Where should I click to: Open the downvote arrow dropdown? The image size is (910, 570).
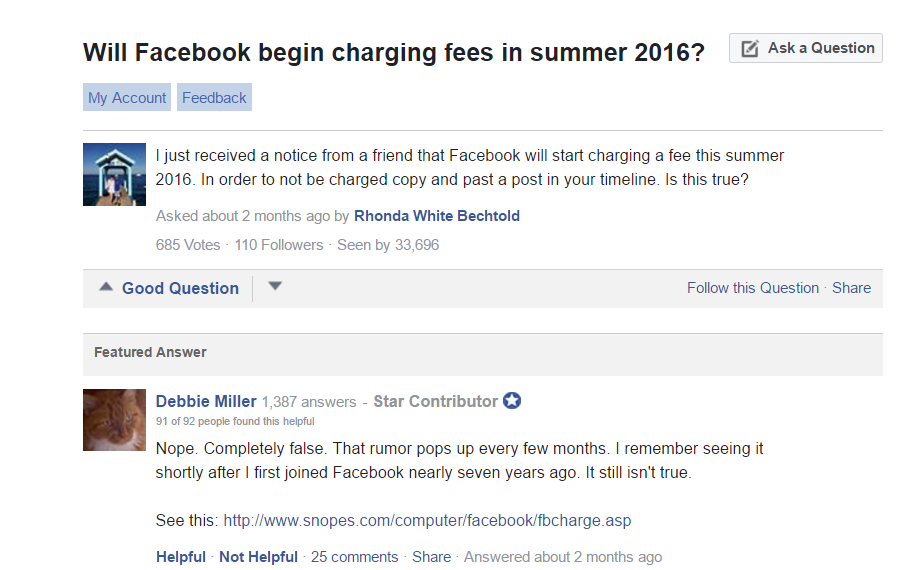pos(275,287)
